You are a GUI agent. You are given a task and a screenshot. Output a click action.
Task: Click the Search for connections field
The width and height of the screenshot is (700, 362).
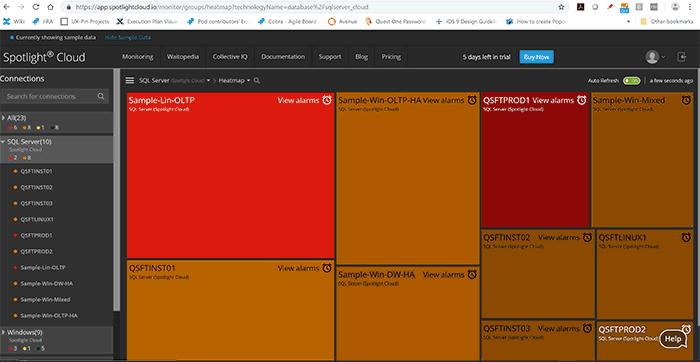tap(55, 96)
